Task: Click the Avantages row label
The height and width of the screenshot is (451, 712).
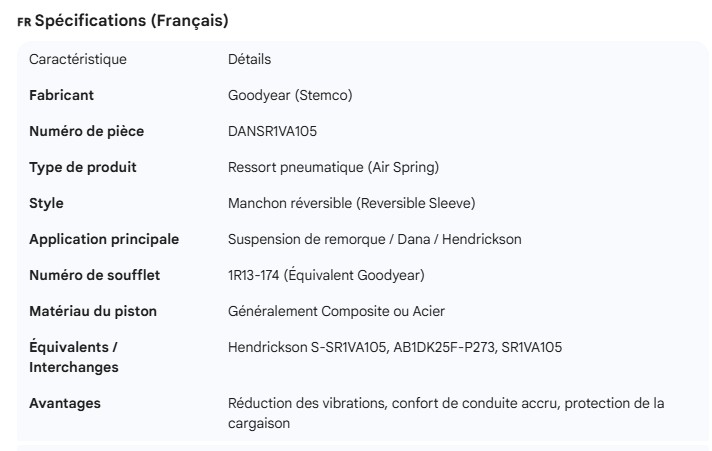Action: 65,403
